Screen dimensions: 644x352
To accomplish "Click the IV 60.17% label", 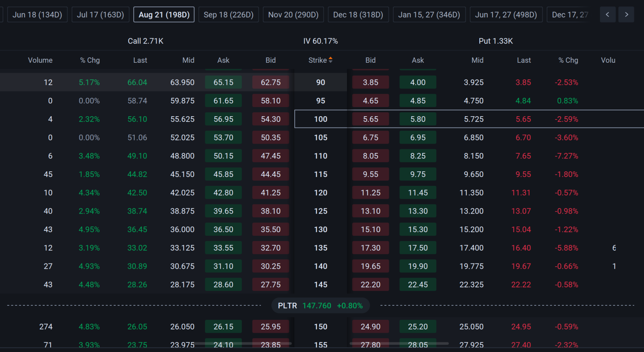I will (x=320, y=41).
